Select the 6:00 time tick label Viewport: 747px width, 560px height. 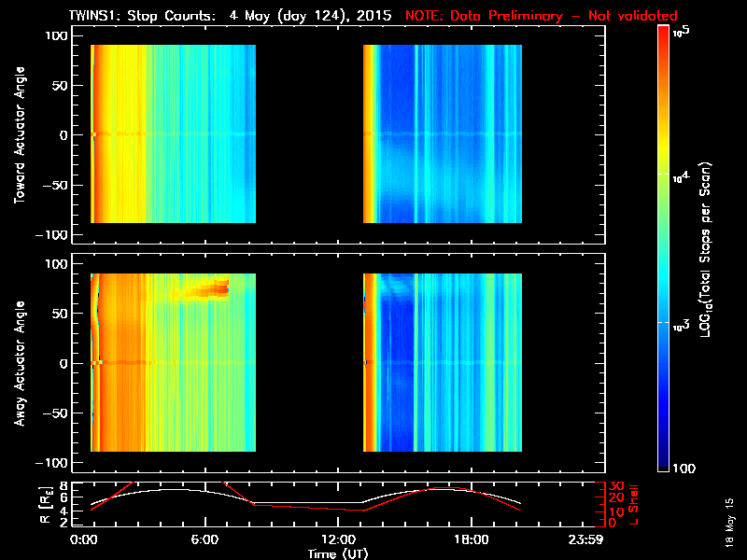click(x=205, y=539)
